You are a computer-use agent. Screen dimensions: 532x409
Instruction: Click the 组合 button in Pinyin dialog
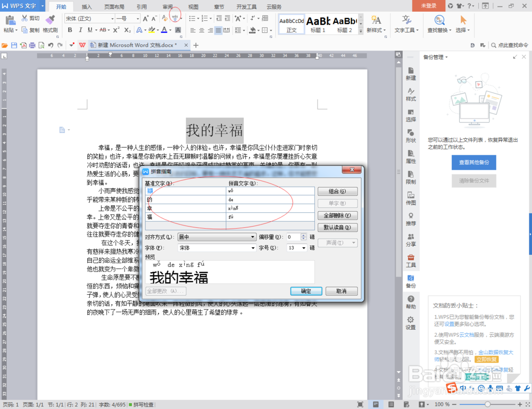[x=337, y=191]
